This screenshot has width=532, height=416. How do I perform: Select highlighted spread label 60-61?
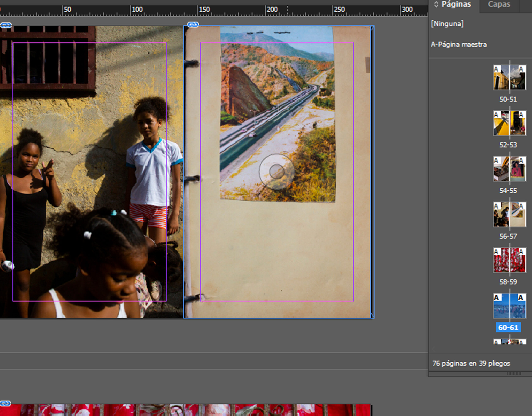click(x=508, y=328)
